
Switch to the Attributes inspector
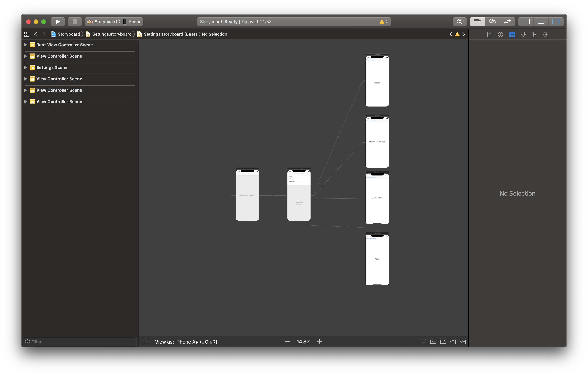click(523, 35)
